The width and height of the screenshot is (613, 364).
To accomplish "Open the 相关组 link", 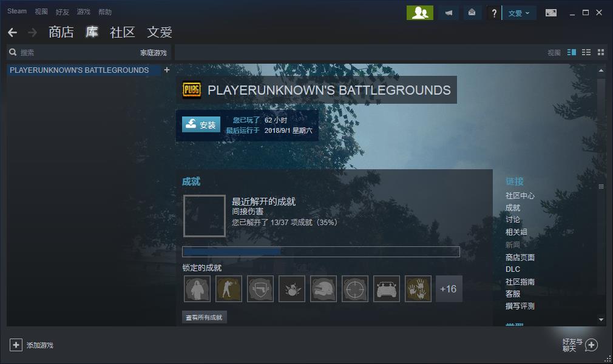I will (x=516, y=232).
